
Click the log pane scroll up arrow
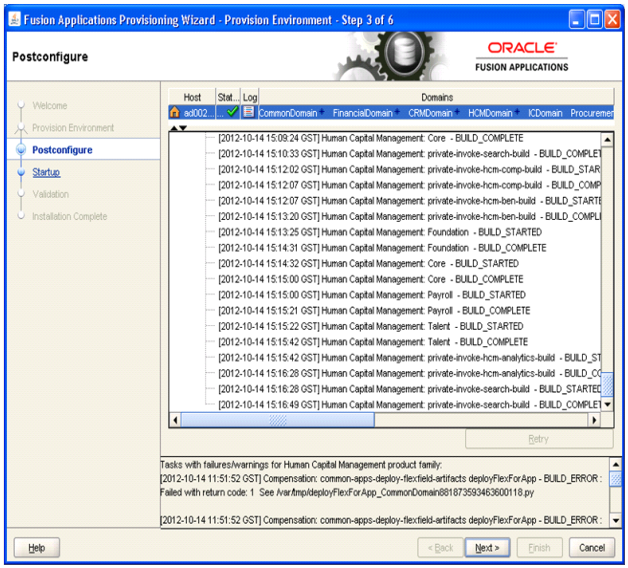pyautogui.click(x=607, y=140)
